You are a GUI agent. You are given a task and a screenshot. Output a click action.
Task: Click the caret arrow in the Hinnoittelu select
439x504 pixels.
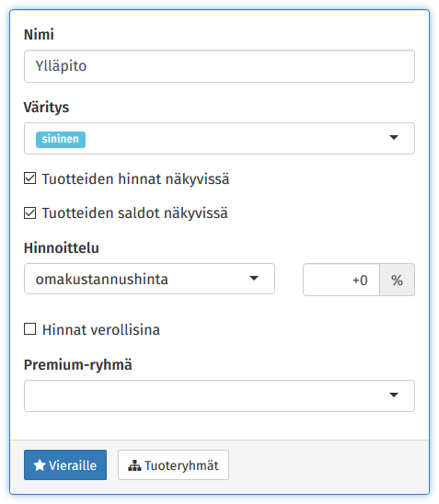254,279
